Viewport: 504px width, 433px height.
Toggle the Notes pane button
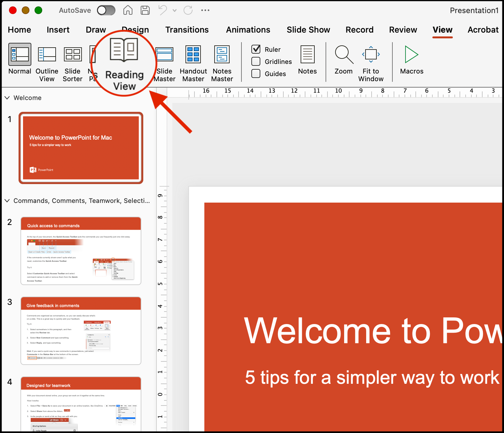point(307,60)
